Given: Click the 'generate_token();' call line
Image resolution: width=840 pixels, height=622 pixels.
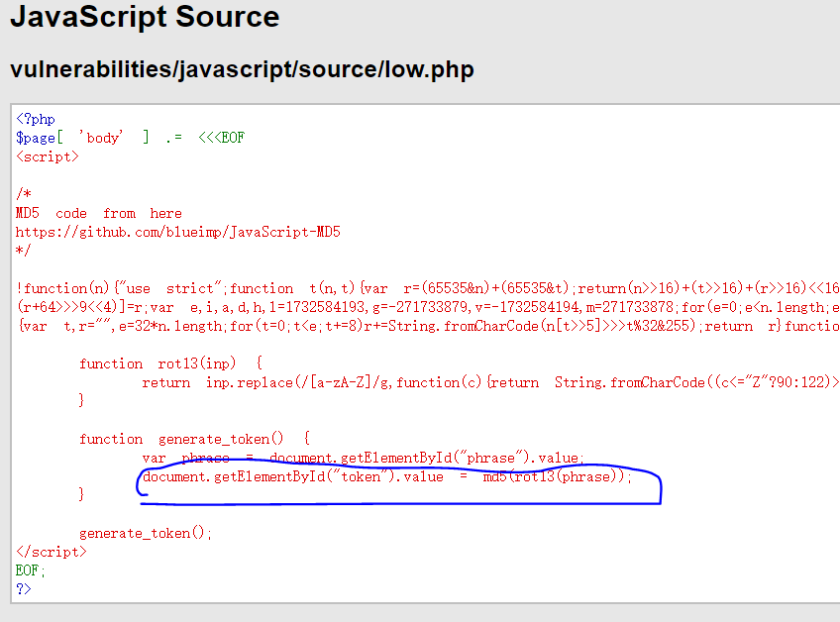Looking at the screenshot, I should click(146, 533).
